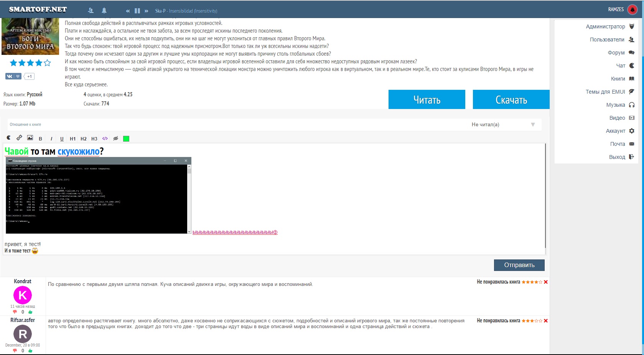
Task: Apply H3 heading style
Action: (x=94, y=139)
